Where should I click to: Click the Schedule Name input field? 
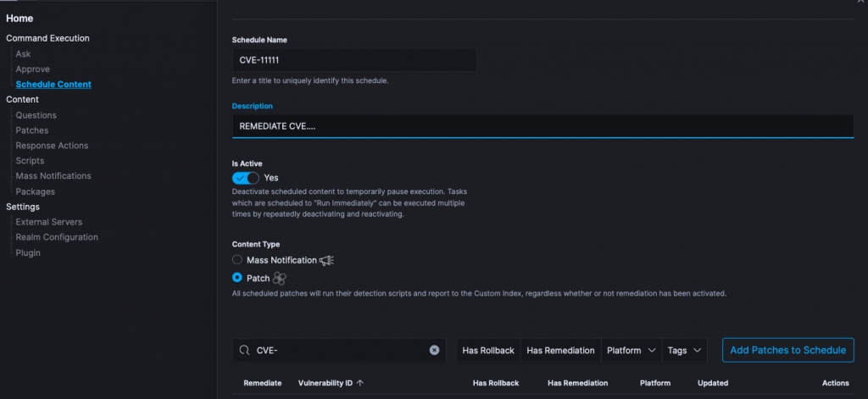point(353,60)
